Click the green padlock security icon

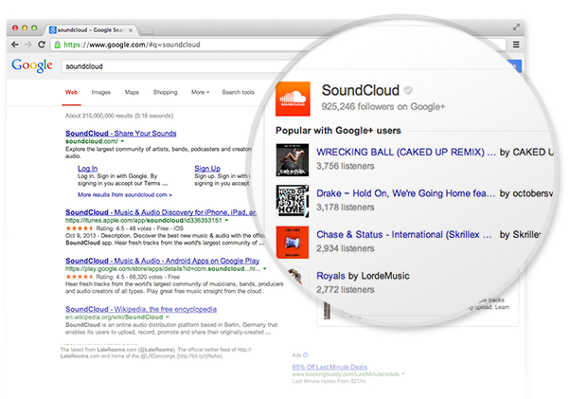[57, 45]
